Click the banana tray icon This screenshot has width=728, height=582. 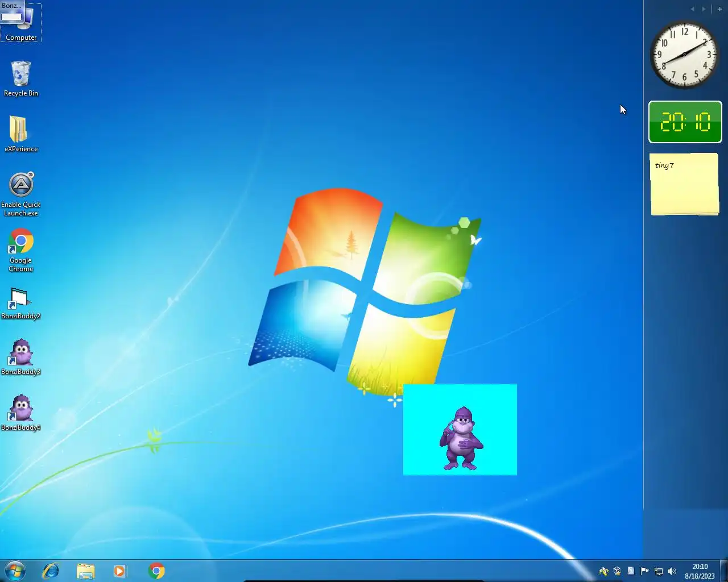pyautogui.click(x=604, y=571)
